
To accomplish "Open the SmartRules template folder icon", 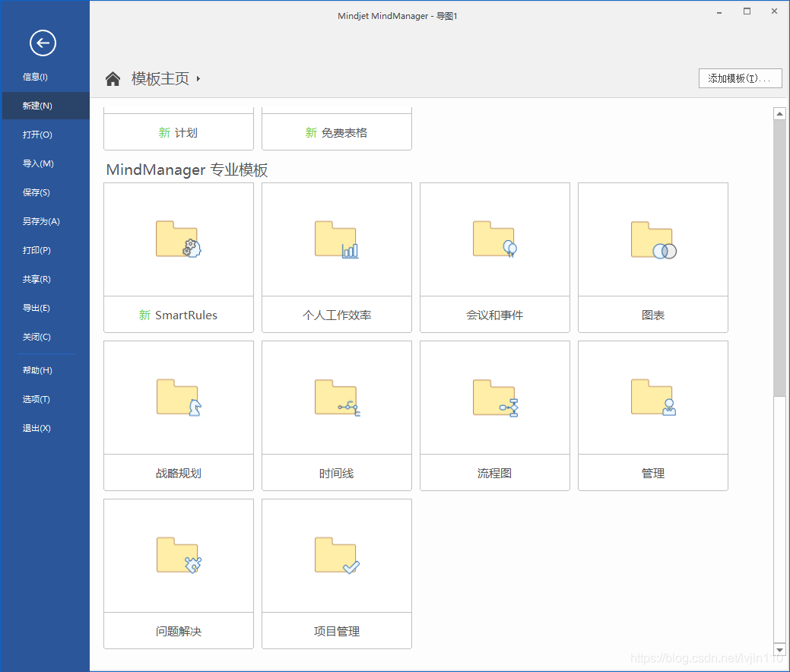I will 179,239.
